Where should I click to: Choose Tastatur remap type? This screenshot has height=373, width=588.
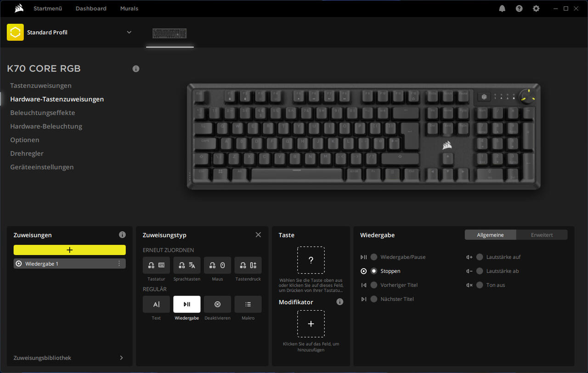(156, 265)
